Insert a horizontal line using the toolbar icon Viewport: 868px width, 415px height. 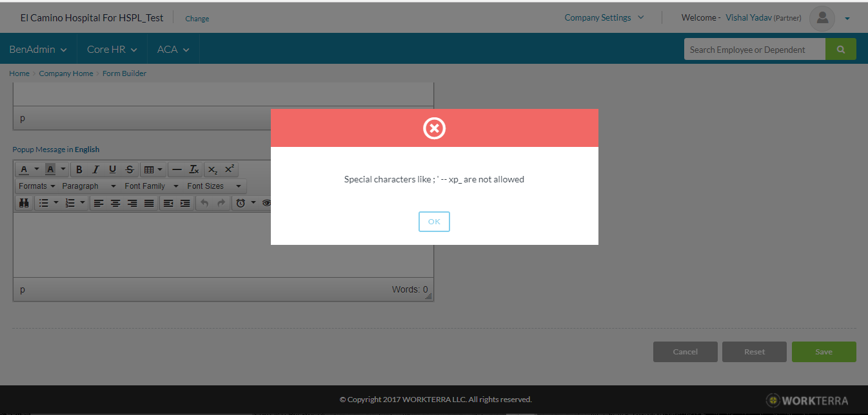click(x=177, y=169)
